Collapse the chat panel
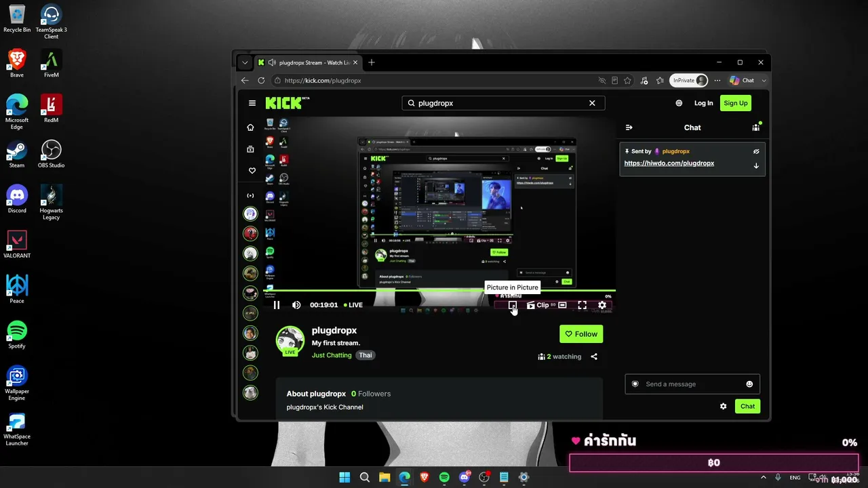Image resolution: width=868 pixels, height=488 pixels. (629, 127)
